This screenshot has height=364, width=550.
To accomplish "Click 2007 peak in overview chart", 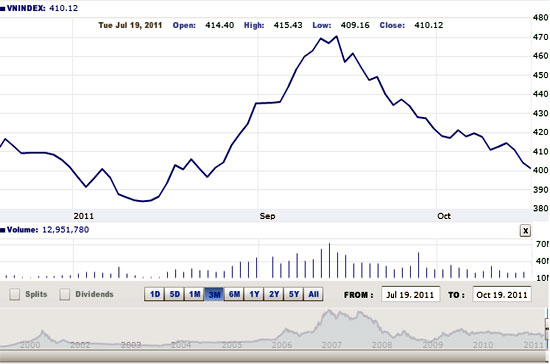I will point(329,311).
